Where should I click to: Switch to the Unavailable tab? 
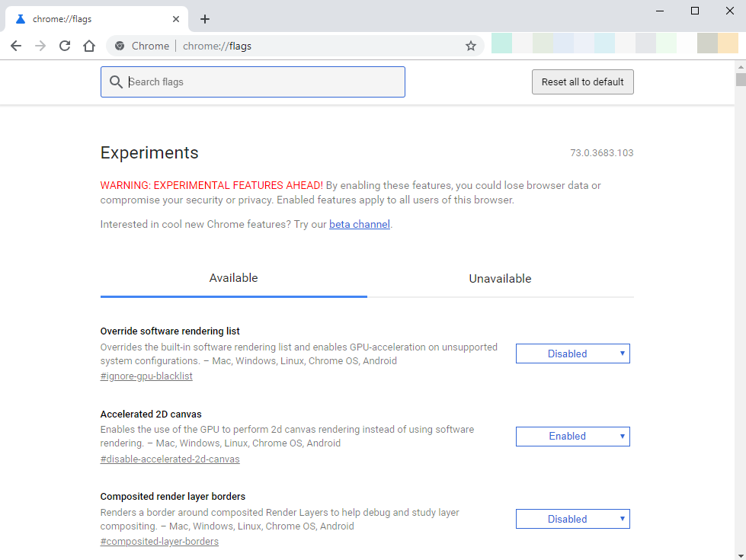tap(500, 278)
